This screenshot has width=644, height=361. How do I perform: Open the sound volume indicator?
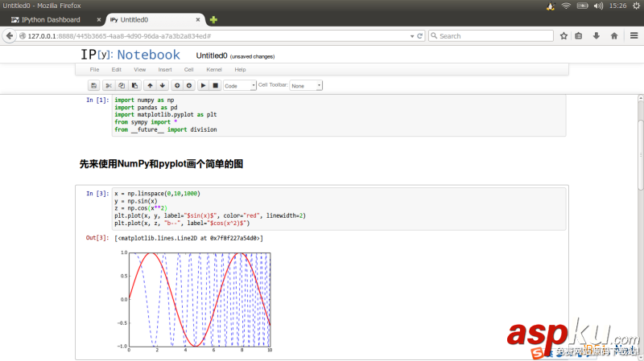598,6
